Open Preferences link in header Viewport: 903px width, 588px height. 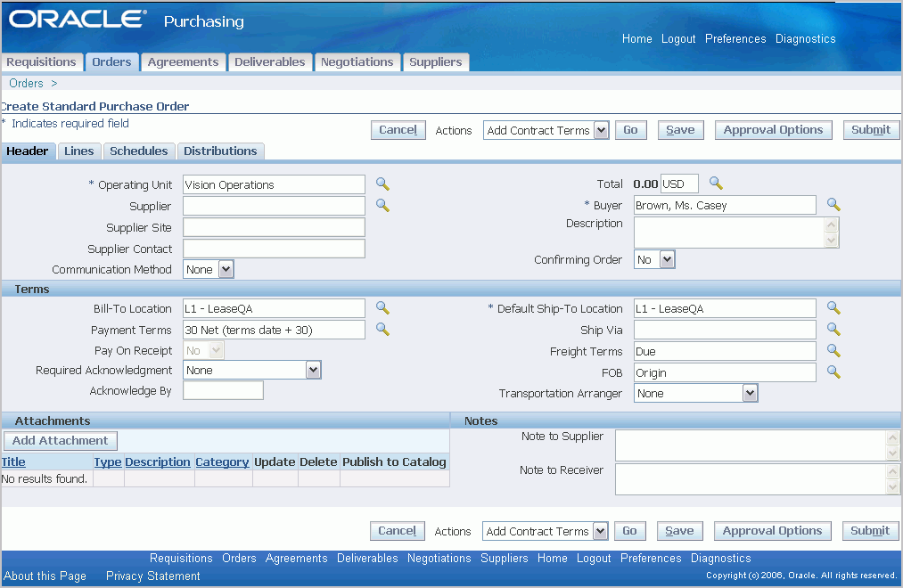coord(735,38)
